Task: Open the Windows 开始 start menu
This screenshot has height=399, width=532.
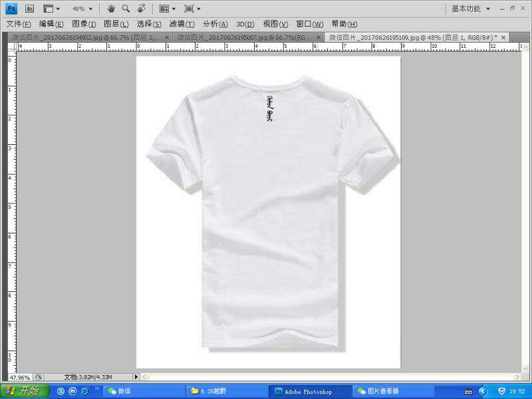Action: 24,391
